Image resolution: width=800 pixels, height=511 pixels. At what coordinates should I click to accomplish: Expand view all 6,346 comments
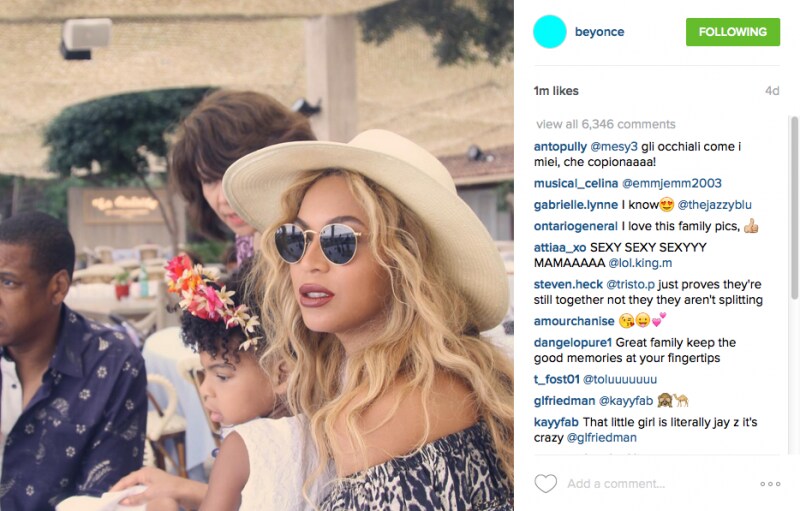[606, 124]
